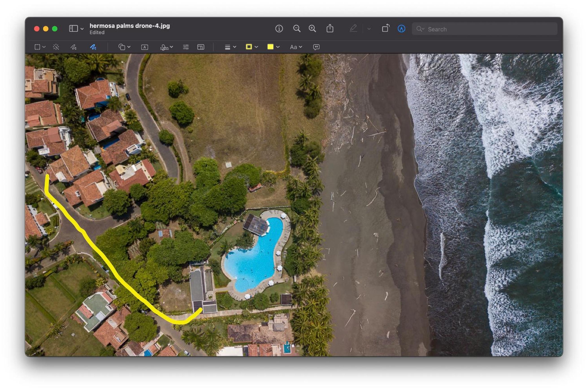Open the shape line style menu
Screen dimensions: 588x390
pyautogui.click(x=230, y=47)
